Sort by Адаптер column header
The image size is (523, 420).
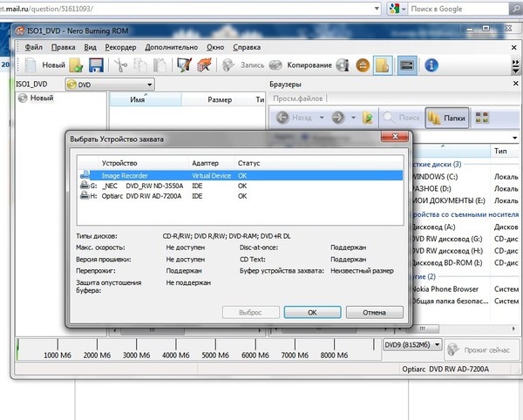coord(212,163)
